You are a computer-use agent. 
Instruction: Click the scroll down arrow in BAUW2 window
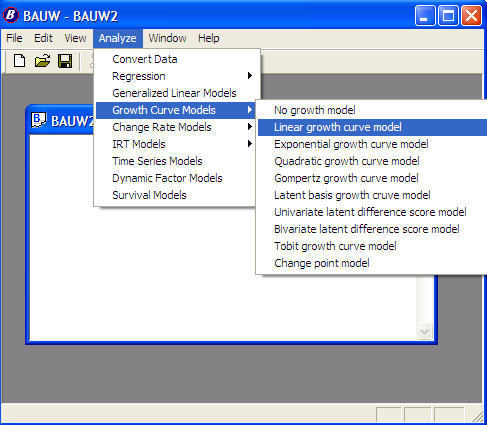(425, 332)
